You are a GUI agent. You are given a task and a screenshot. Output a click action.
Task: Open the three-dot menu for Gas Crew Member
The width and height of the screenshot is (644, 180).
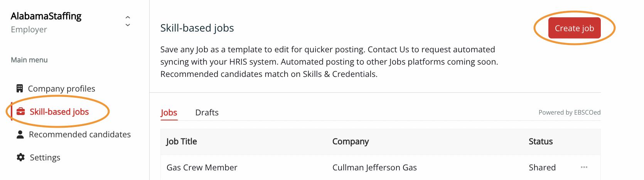[584, 167]
